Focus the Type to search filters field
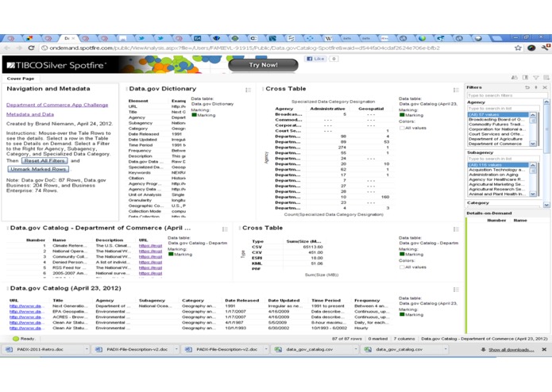Viewport: 552px width, 392px height. (x=507, y=95)
